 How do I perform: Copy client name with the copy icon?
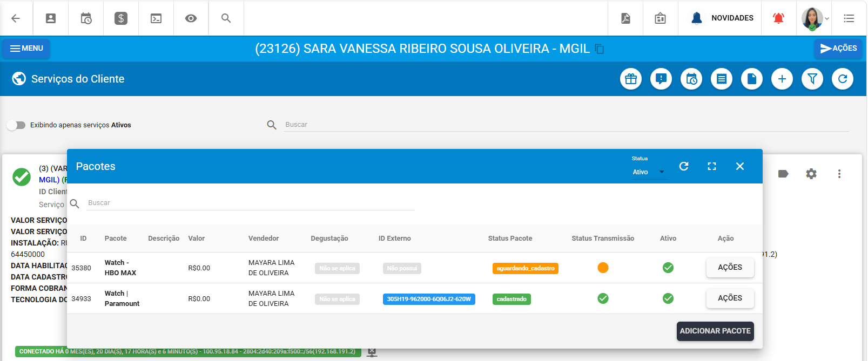click(600, 49)
